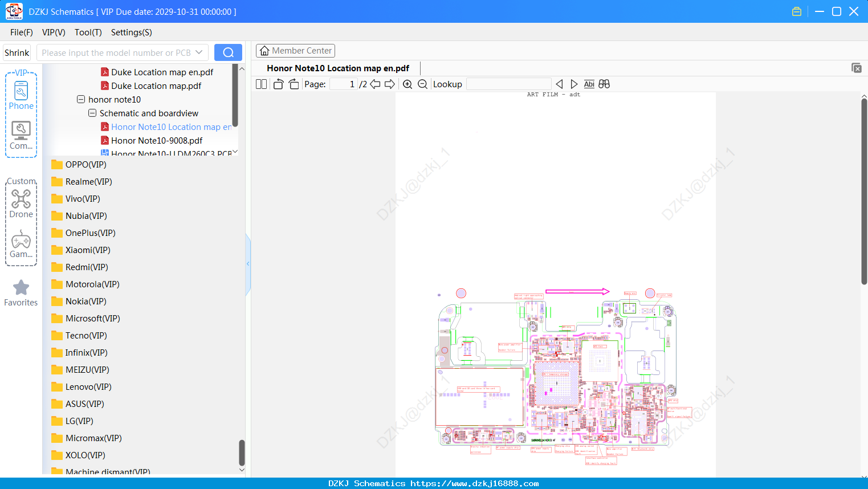
Task: Close all tabs icon at right
Action: pyautogui.click(x=856, y=68)
